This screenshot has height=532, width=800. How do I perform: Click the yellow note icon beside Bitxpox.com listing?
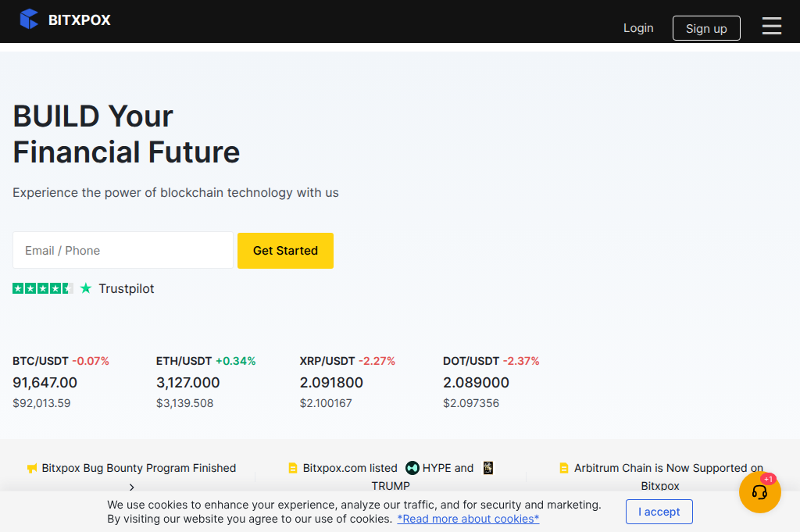click(291, 468)
